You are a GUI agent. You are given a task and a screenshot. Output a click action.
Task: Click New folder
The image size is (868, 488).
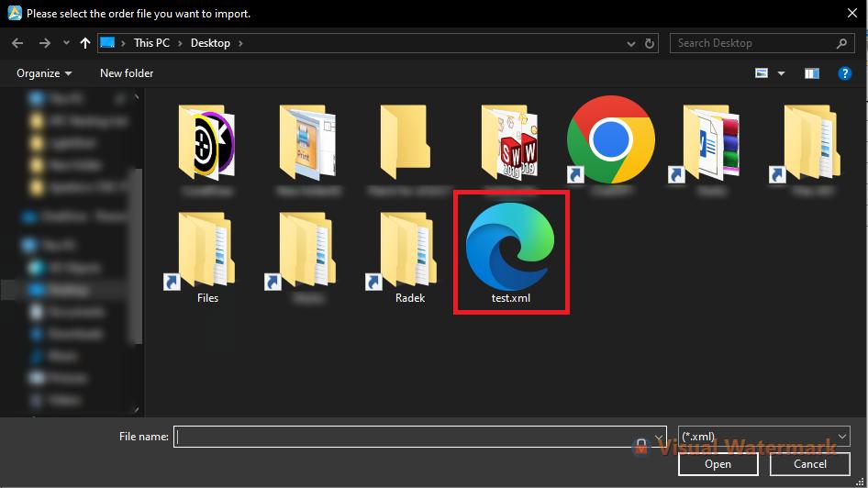click(x=127, y=73)
